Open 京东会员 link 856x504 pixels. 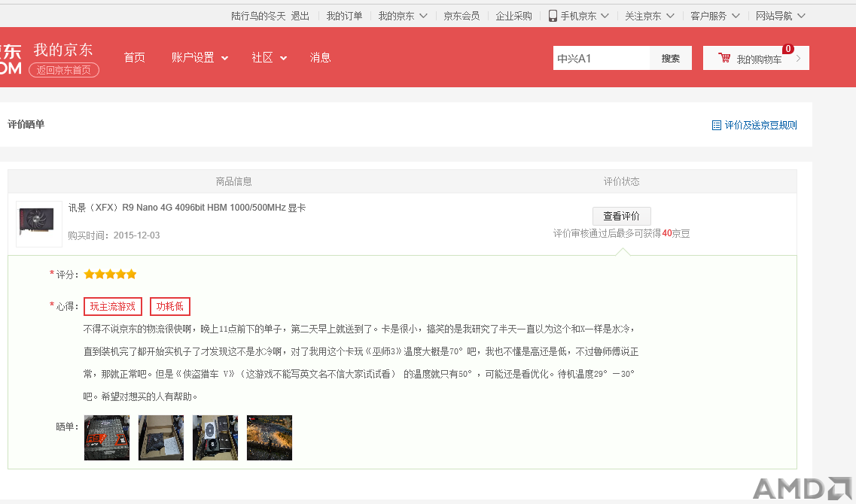pos(462,16)
